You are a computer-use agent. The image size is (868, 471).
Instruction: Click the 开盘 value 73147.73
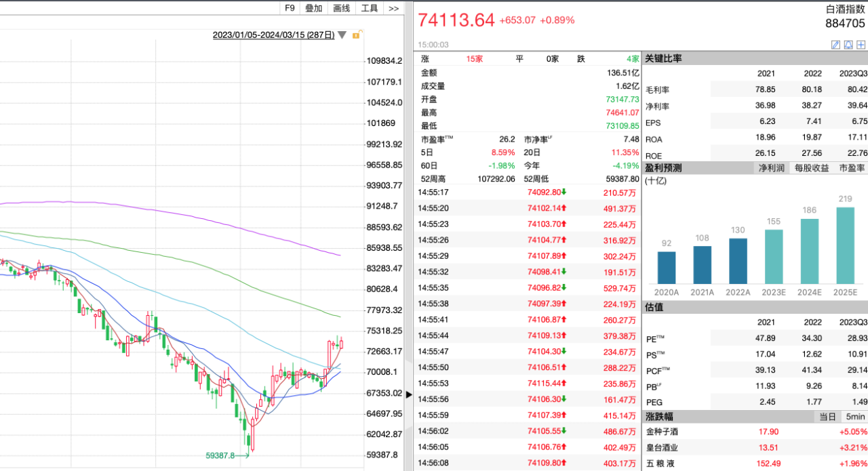click(x=622, y=99)
